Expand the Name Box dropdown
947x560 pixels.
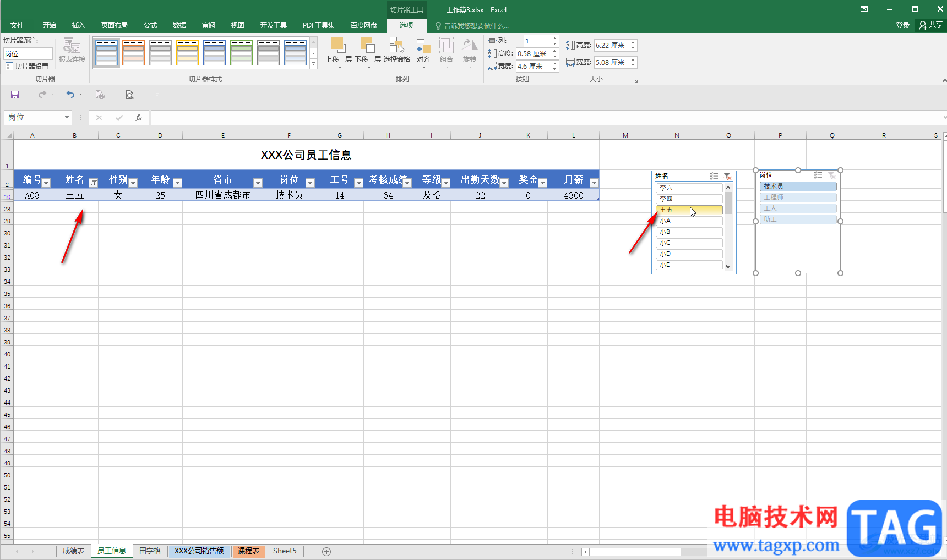click(67, 117)
